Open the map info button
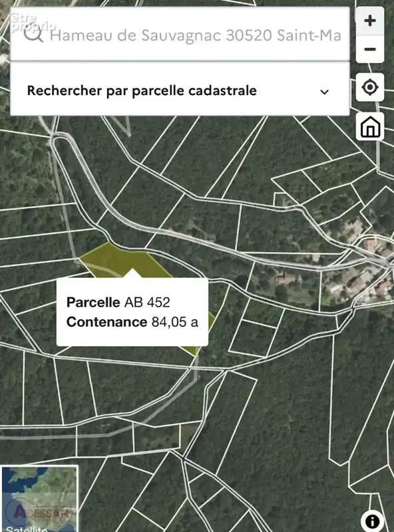This screenshot has width=394, height=532. click(x=372, y=521)
